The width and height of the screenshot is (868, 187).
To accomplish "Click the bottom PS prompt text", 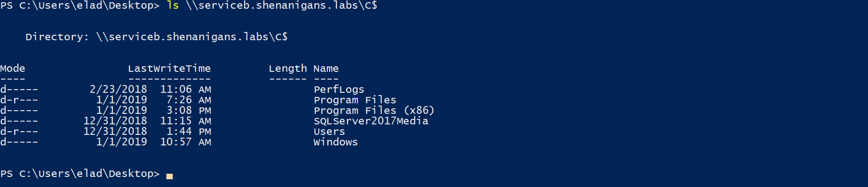I will click(80, 174).
